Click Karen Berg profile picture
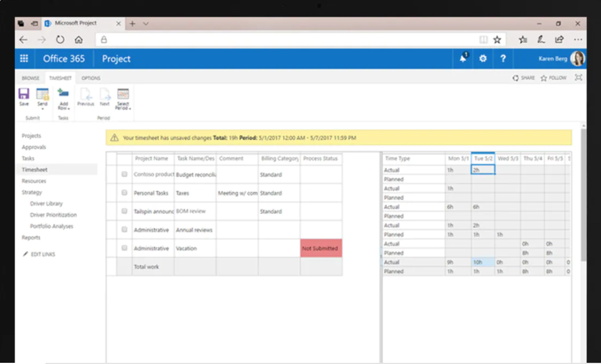Viewport: 601px width, 364px height. 577,58
